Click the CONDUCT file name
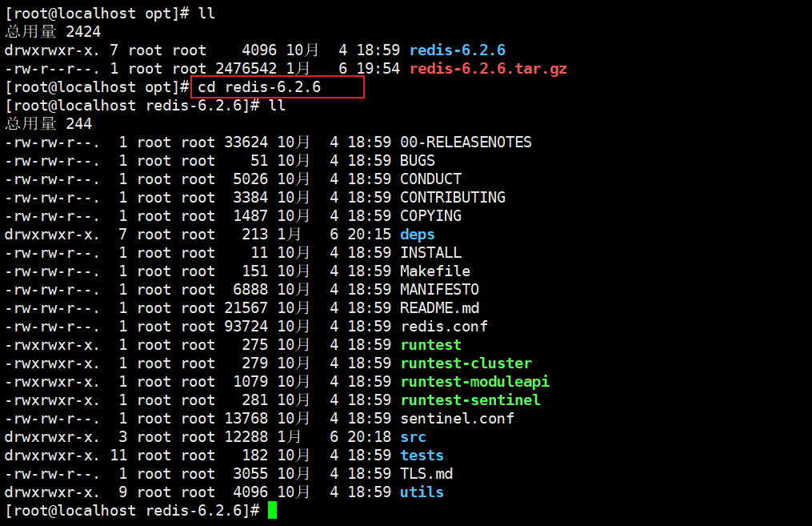Screen dimensions: 812x526 430,179
